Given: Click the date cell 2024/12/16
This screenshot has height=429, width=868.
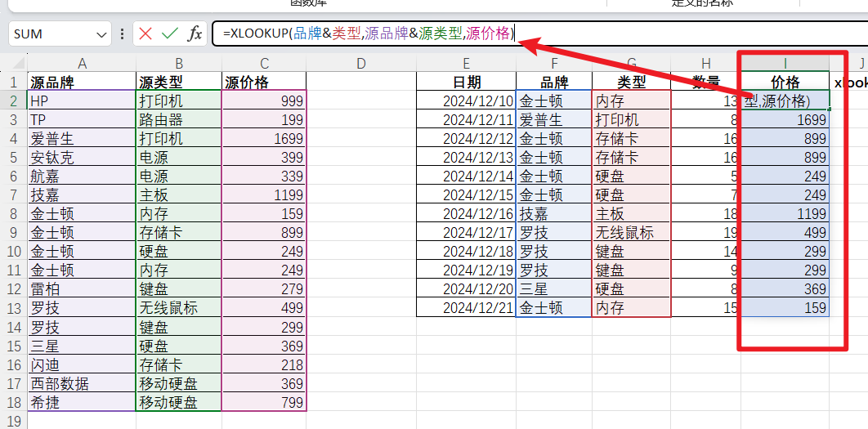Looking at the screenshot, I should pyautogui.click(x=466, y=213).
